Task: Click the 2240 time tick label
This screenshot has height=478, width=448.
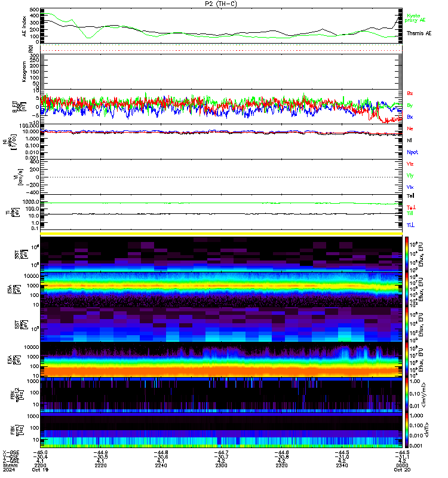Action: (x=161, y=465)
